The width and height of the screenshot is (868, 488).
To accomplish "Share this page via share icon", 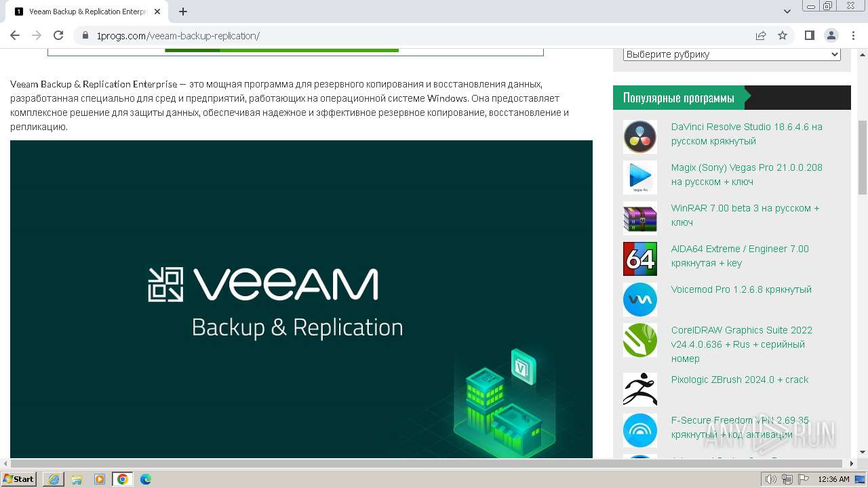I will [761, 35].
